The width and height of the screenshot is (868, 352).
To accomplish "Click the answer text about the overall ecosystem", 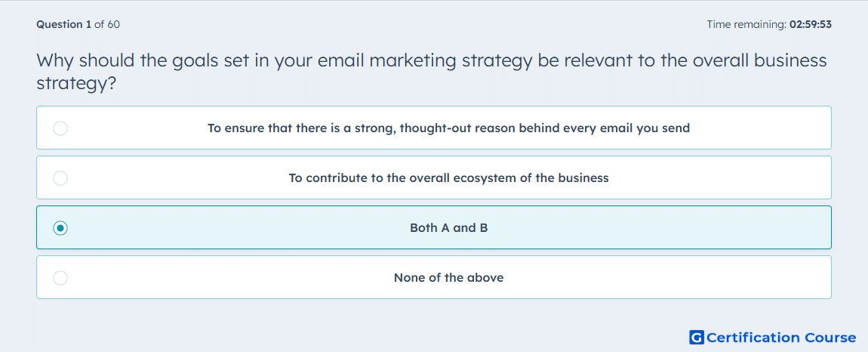I will (x=448, y=178).
